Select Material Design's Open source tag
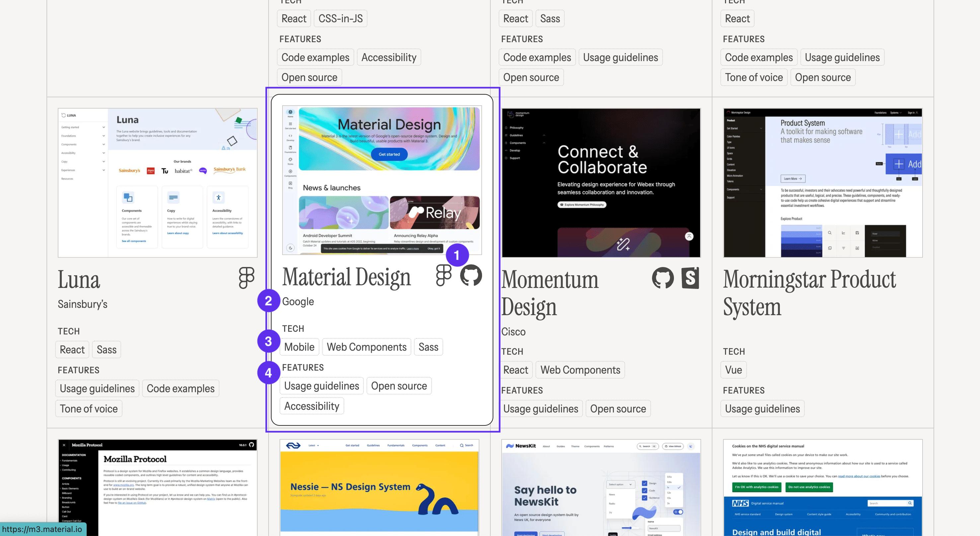This screenshot has width=980, height=536. click(x=399, y=386)
